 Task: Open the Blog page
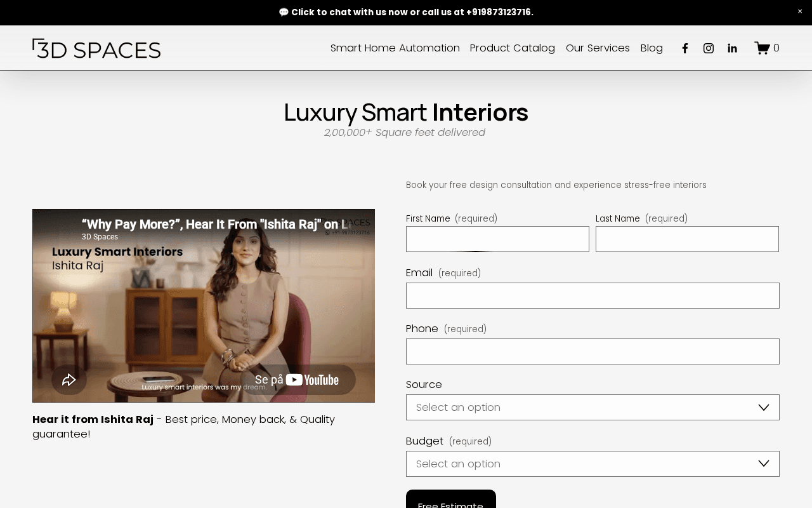(x=652, y=48)
